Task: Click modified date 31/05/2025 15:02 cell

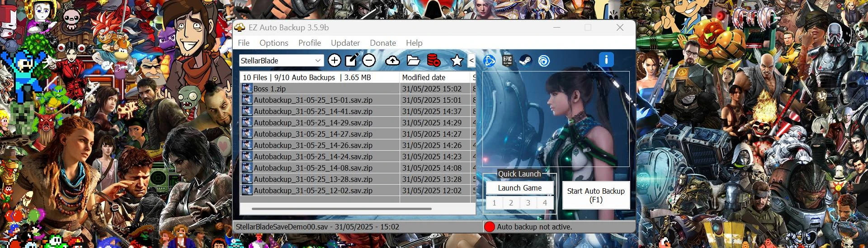Action: (x=435, y=89)
